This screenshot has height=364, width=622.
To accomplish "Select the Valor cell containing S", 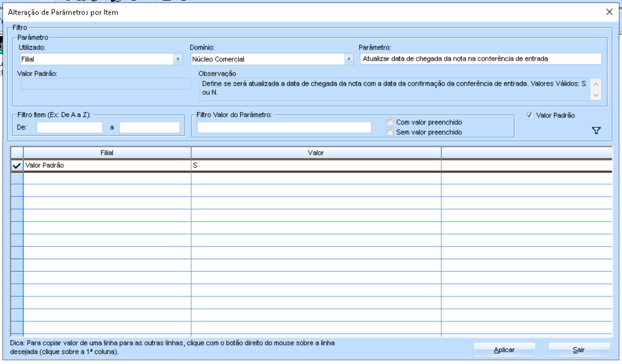I will (x=316, y=165).
